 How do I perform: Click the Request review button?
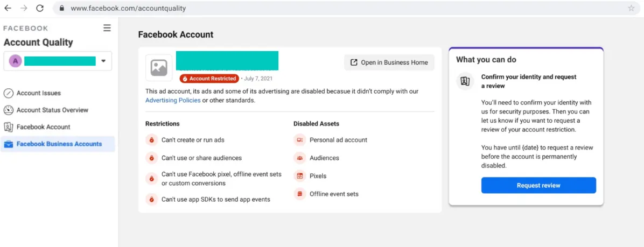click(538, 186)
